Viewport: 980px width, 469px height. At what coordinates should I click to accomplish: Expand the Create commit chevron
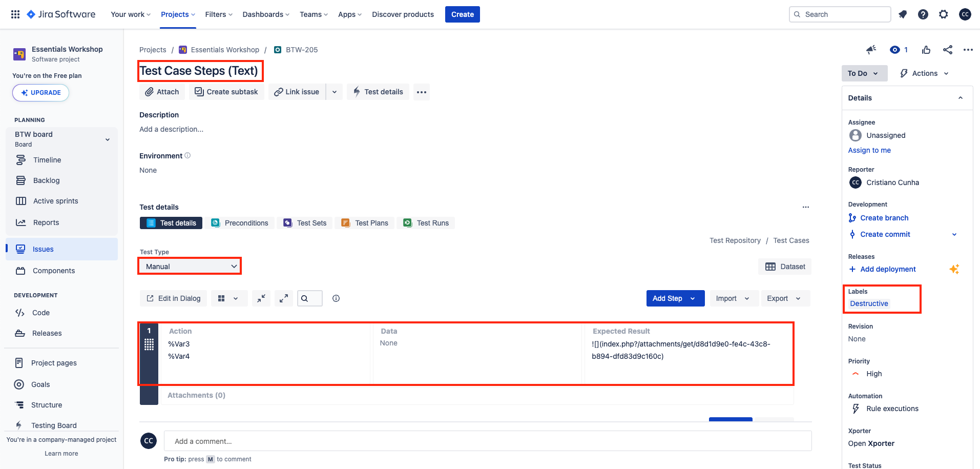tap(954, 234)
